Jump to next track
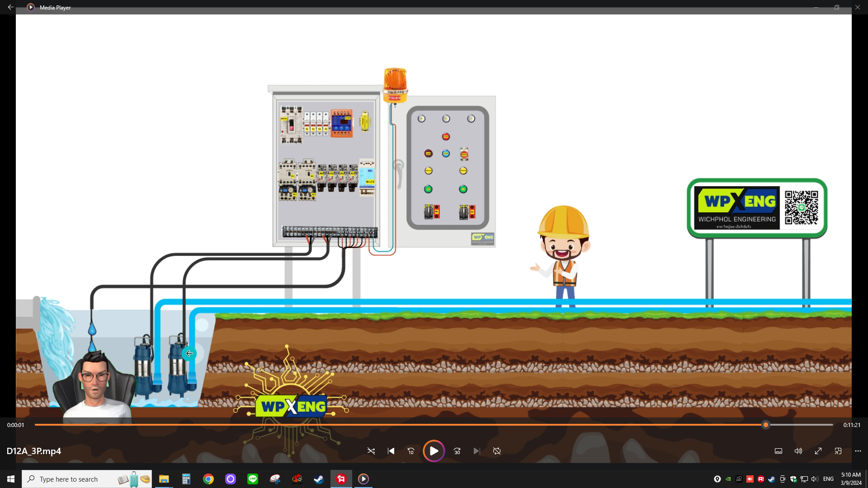Screen dimensions: 868x488 click(x=476, y=451)
